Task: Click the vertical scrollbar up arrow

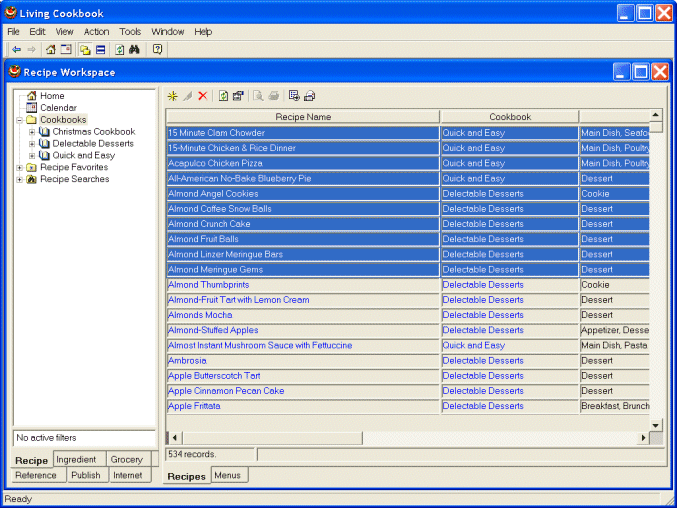Action: pos(655,115)
